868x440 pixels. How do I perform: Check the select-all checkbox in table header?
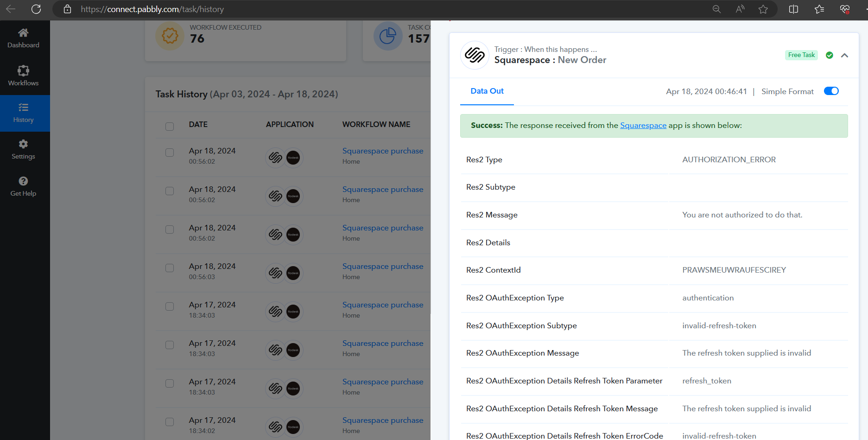coord(170,127)
